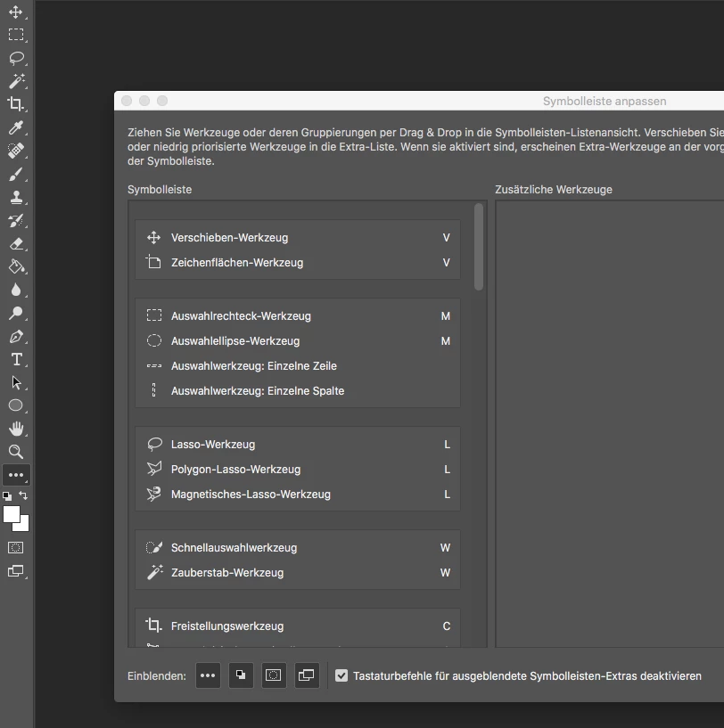Select Polygon-Lasso-Werkzeug row
The height and width of the screenshot is (728, 724).
[x=298, y=470]
